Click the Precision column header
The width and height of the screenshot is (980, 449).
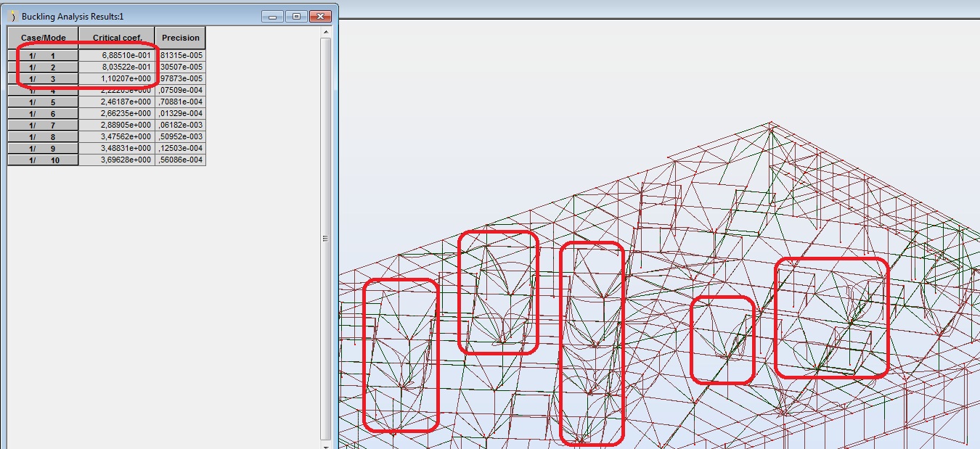(181, 38)
